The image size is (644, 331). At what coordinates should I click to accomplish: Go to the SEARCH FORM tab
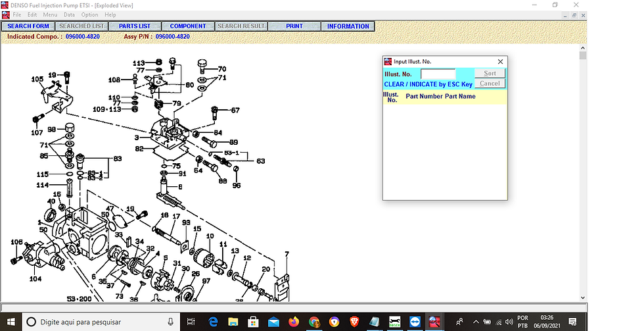(28, 26)
